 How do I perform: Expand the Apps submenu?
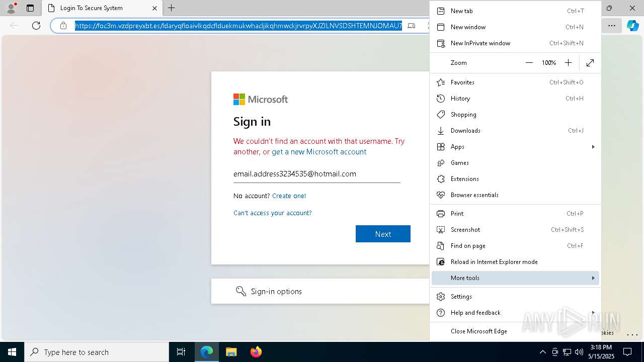coord(515,147)
